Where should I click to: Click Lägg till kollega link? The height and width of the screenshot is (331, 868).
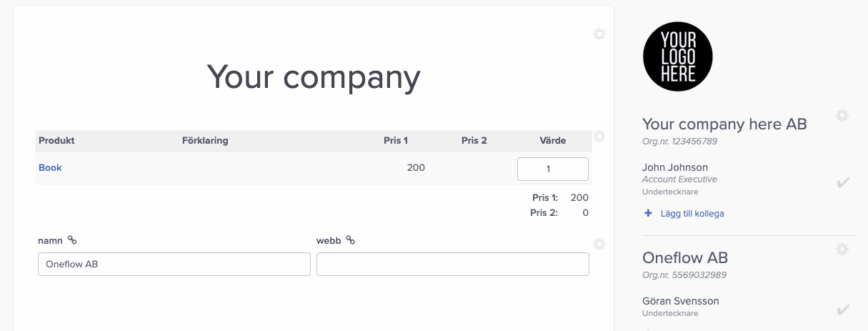692,213
